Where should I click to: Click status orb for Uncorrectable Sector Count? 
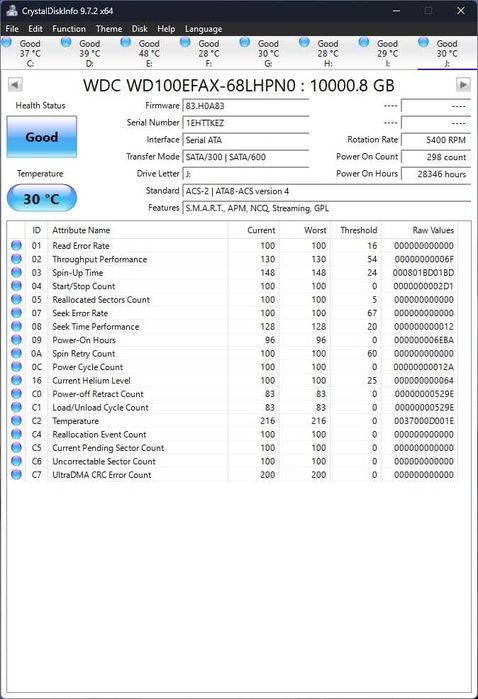pos(16,461)
